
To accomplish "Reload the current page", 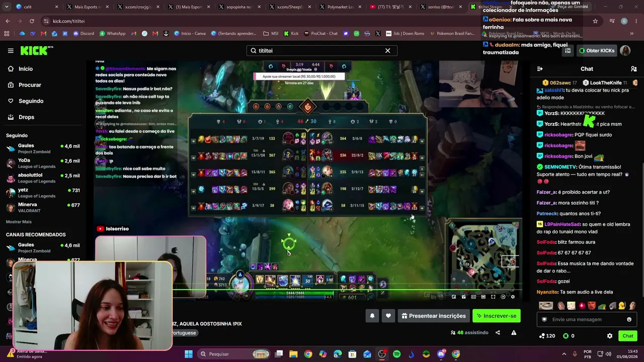I will pyautogui.click(x=32, y=21).
